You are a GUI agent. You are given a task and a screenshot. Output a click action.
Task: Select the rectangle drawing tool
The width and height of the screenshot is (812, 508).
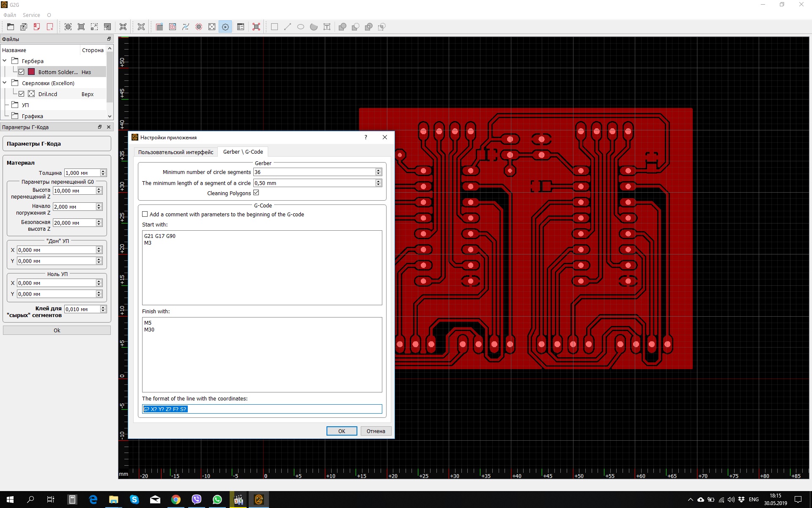[274, 27]
